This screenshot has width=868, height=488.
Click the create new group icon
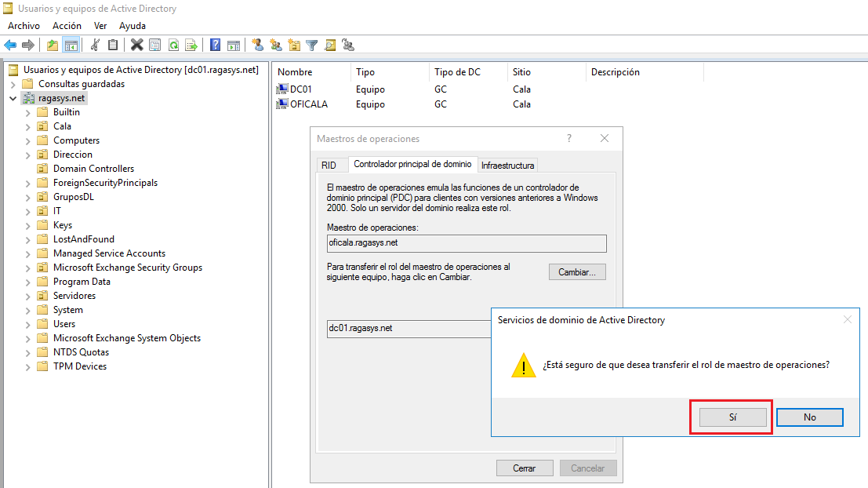click(276, 45)
